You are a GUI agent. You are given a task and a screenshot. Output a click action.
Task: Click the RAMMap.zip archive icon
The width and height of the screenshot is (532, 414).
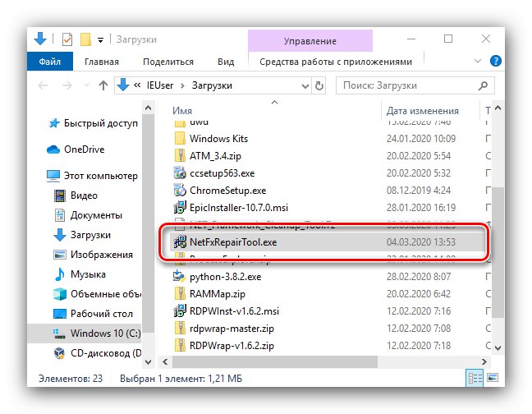(180, 294)
